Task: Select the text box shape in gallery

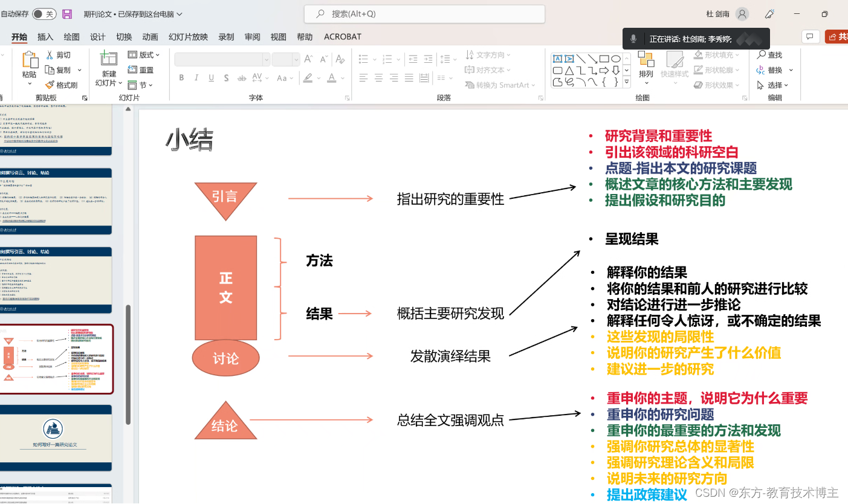Action: (x=557, y=59)
